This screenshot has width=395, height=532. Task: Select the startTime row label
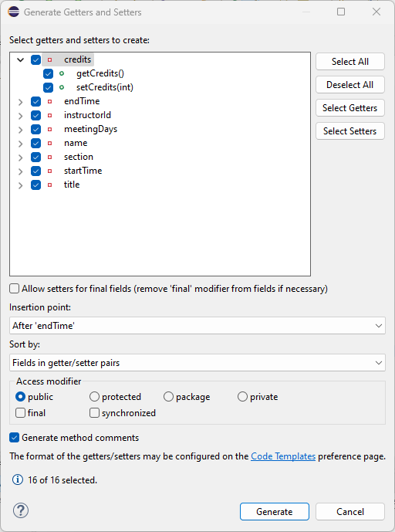click(83, 171)
